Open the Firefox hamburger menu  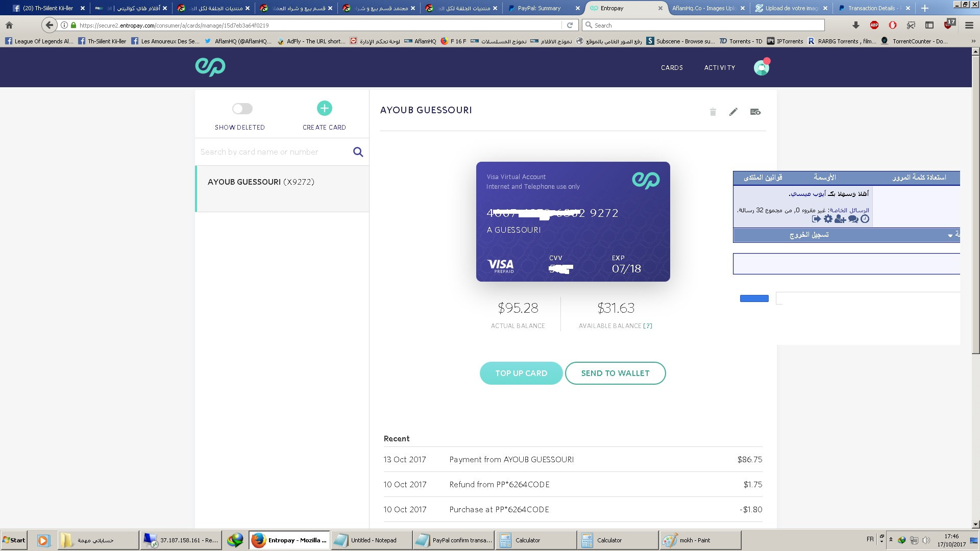coord(969,25)
